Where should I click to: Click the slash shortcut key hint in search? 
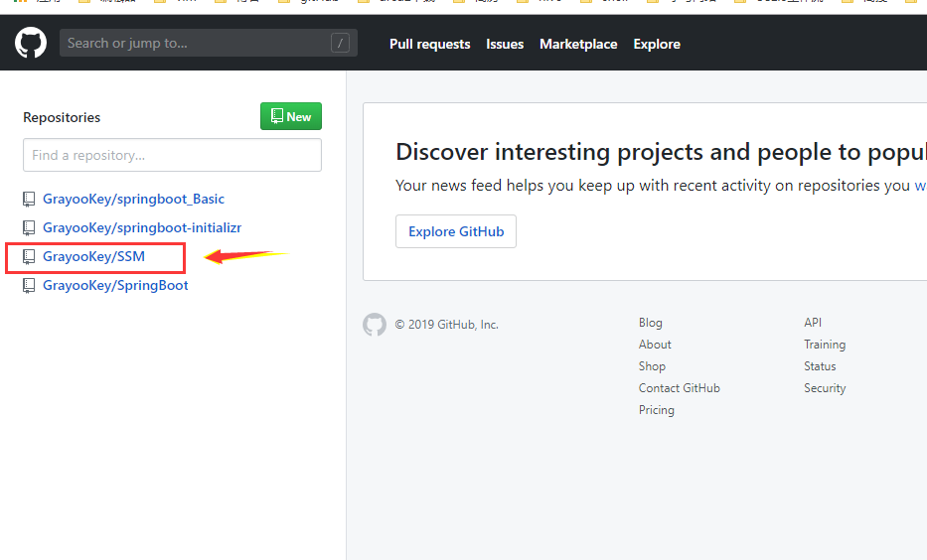point(340,43)
